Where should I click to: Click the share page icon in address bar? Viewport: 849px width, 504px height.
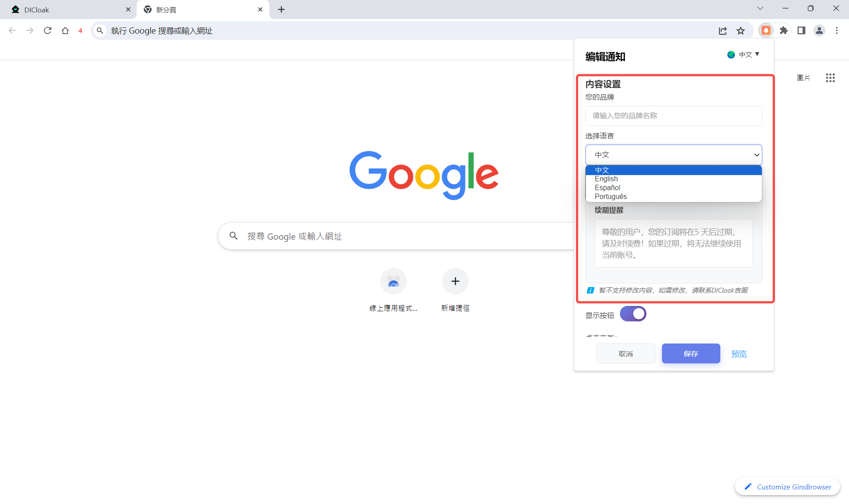pyautogui.click(x=723, y=31)
